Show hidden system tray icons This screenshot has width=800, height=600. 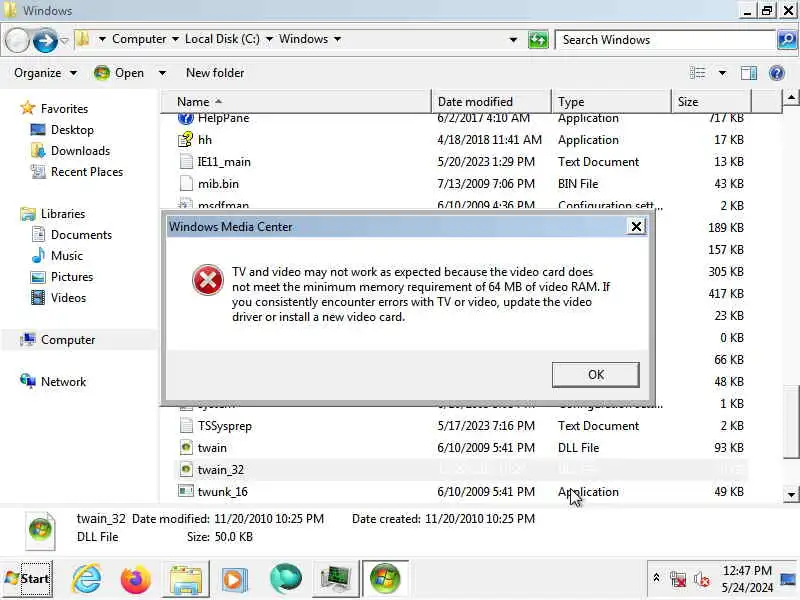(x=657, y=578)
